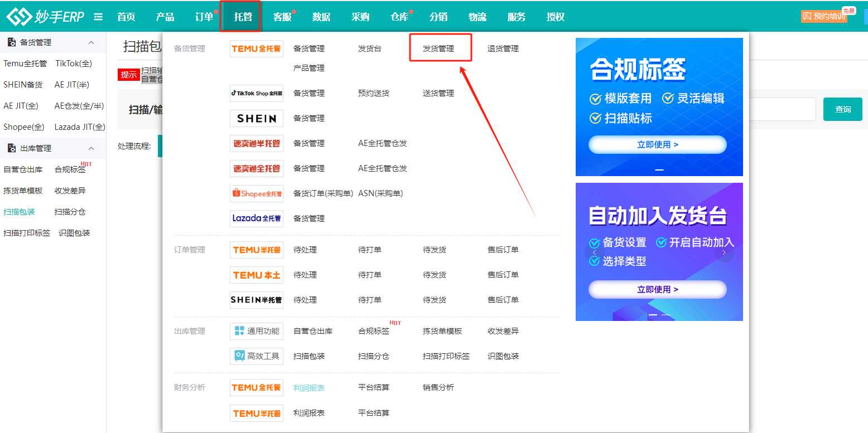Open 扫描打印标签 in the dropdown menu
This screenshot has width=868, height=433.
[446, 356]
